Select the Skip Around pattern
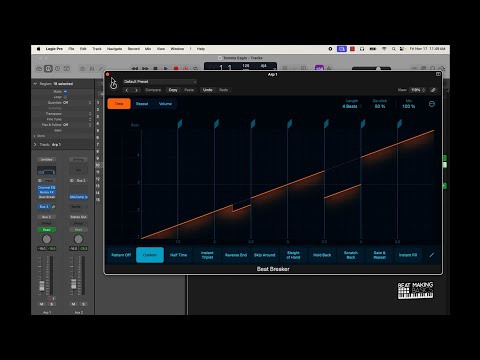This screenshot has height=360, width=480. click(x=265, y=255)
